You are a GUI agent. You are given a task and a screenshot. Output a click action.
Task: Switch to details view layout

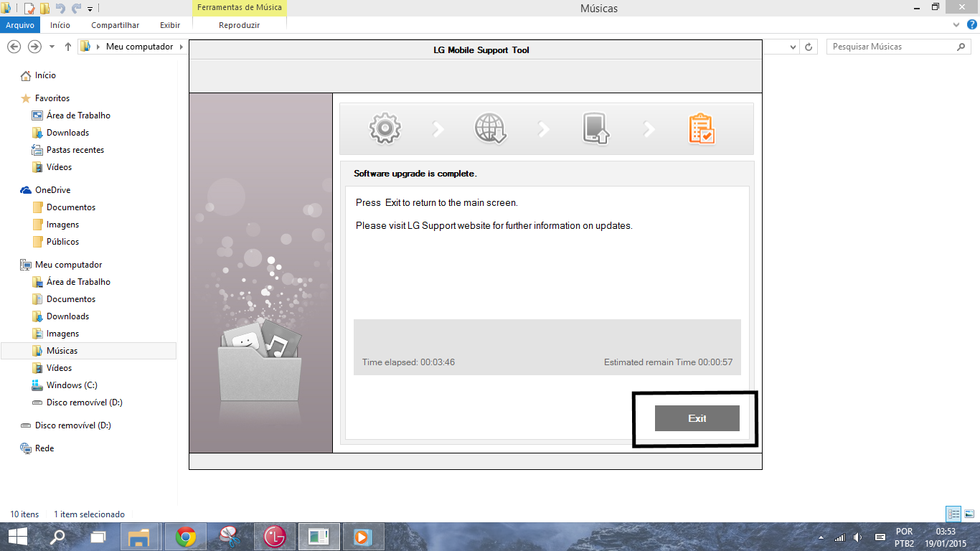coord(953,514)
